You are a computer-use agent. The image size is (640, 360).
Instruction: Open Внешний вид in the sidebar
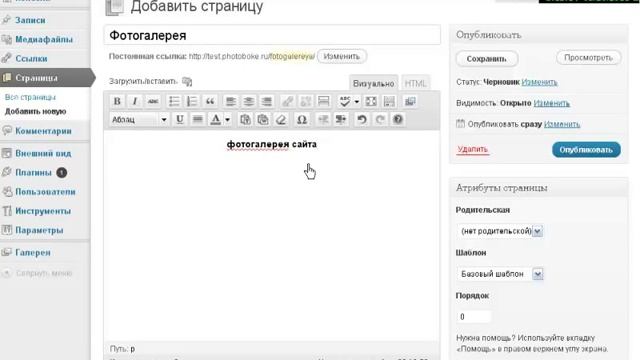click(43, 153)
